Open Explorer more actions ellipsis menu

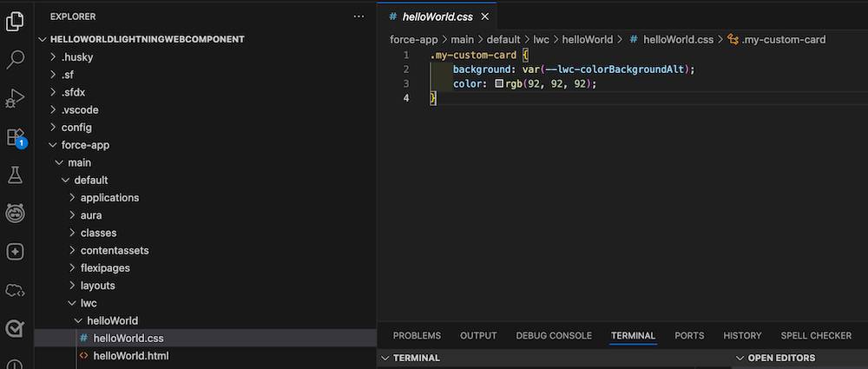pyautogui.click(x=358, y=16)
